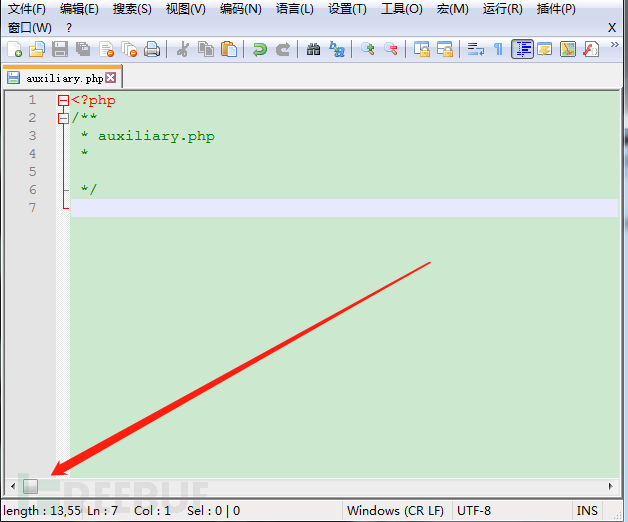Click the length status entry
Viewport: 628px width, 522px height.
point(42,510)
